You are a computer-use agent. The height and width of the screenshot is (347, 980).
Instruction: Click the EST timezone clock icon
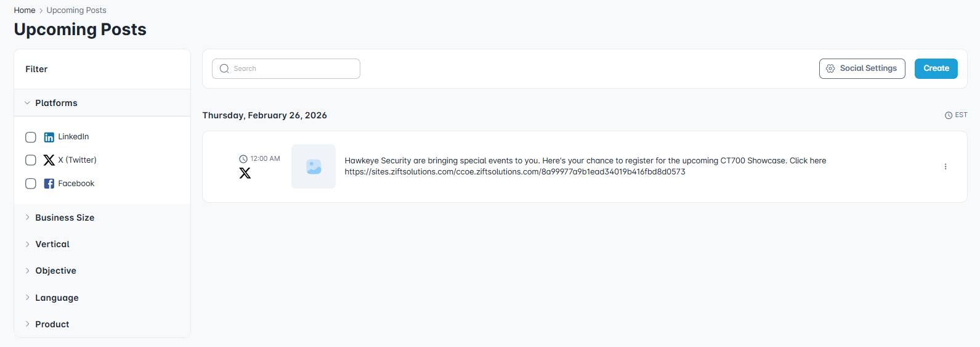click(x=949, y=115)
